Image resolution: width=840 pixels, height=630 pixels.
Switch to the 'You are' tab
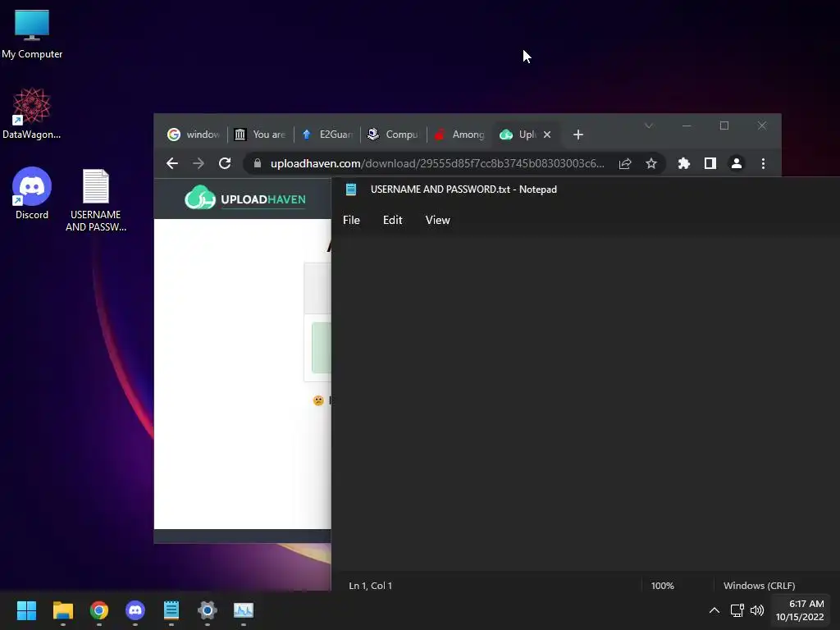261,135
